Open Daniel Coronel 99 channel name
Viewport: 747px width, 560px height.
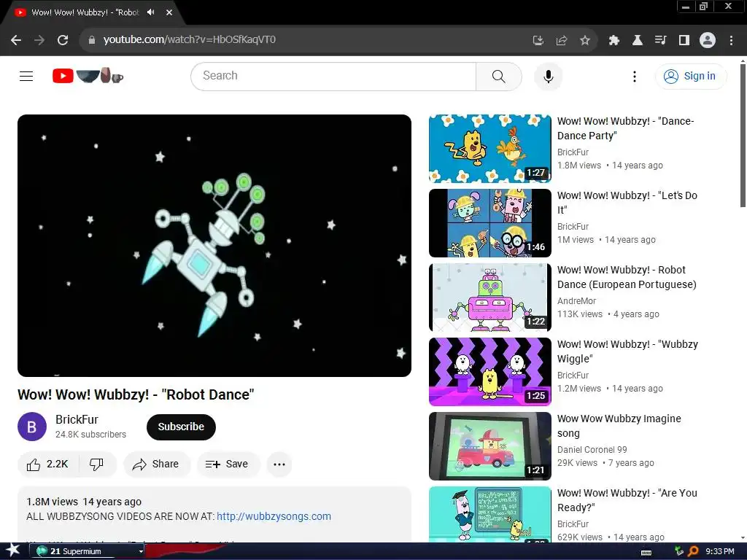(x=592, y=449)
